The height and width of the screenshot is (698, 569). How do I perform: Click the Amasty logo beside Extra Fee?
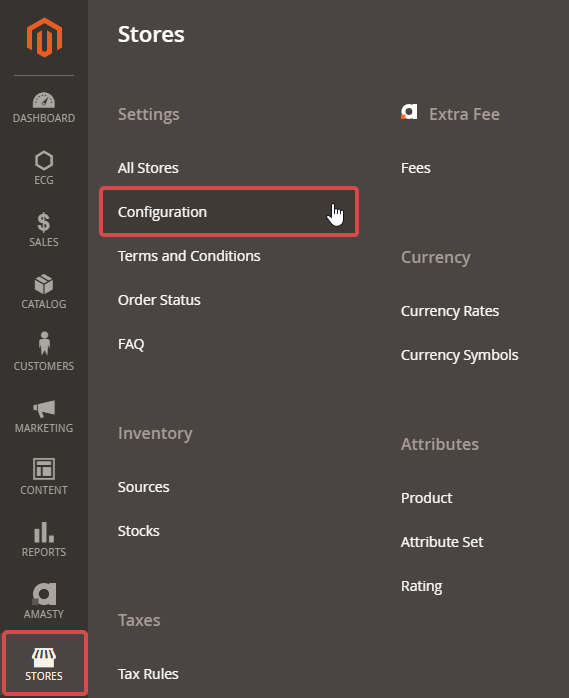coord(409,112)
